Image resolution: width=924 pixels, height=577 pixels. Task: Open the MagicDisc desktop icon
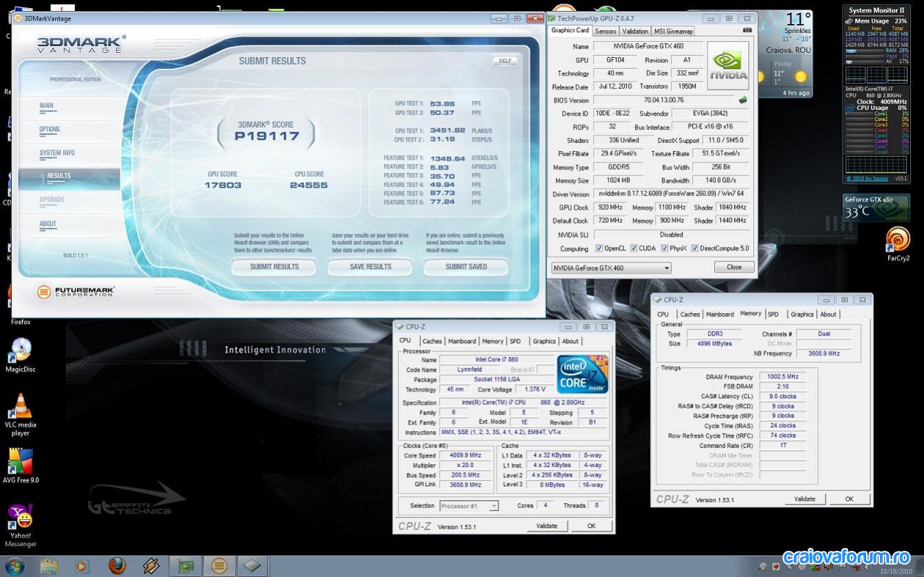pos(21,356)
